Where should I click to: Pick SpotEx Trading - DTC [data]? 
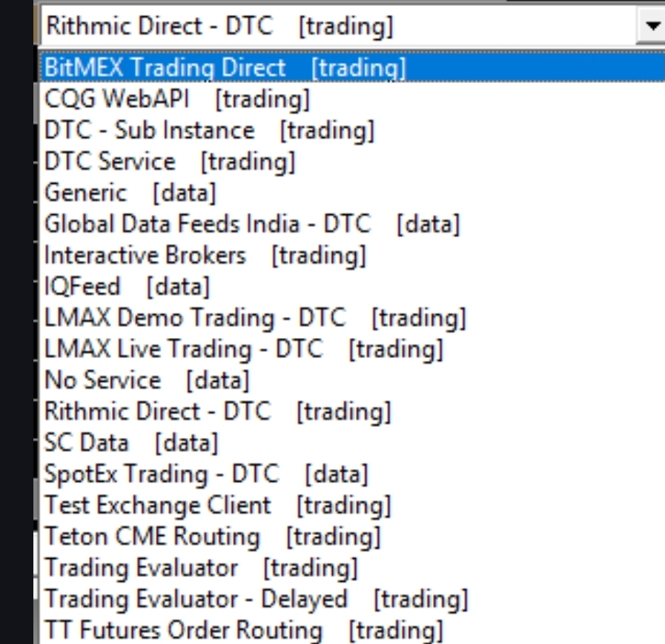(x=352, y=474)
